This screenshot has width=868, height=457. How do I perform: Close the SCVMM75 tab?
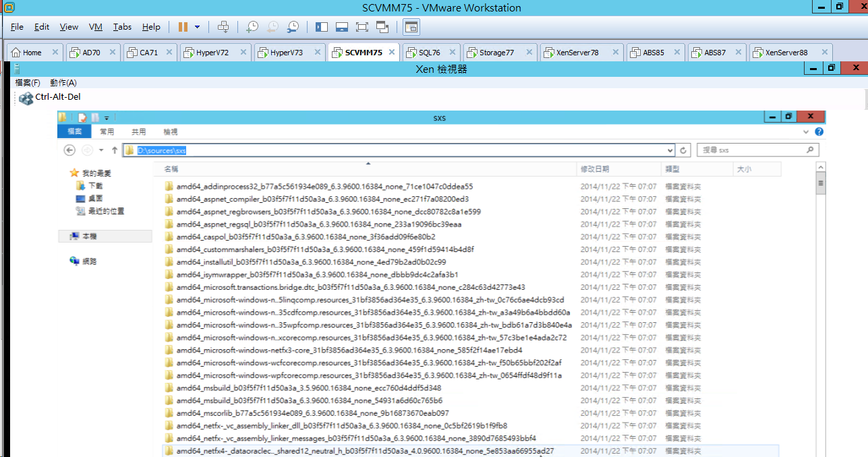click(392, 53)
